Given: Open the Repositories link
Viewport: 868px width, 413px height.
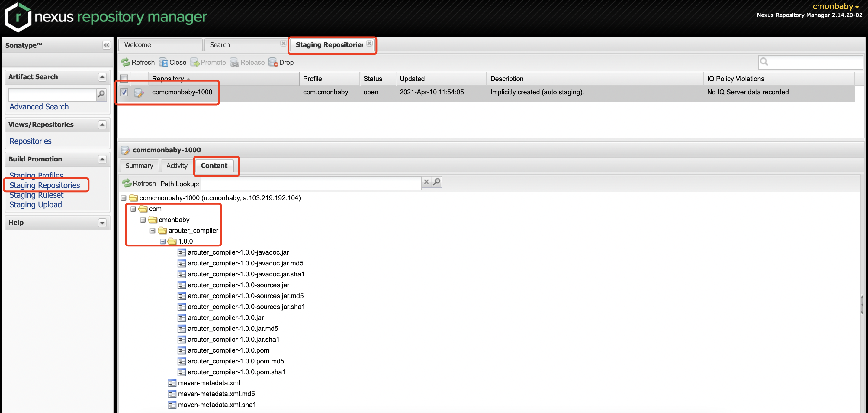Looking at the screenshot, I should coord(30,141).
